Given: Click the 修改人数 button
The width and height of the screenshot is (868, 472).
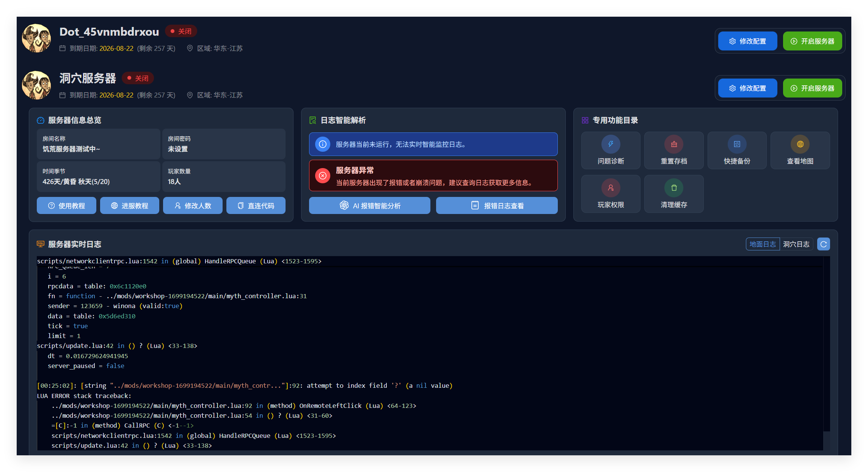Looking at the screenshot, I should [193, 206].
